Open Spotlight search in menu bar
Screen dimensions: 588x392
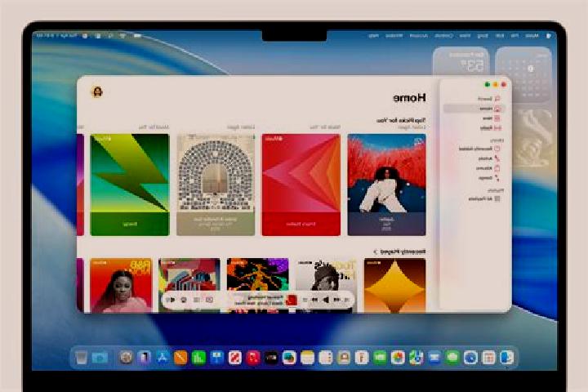pos(110,36)
